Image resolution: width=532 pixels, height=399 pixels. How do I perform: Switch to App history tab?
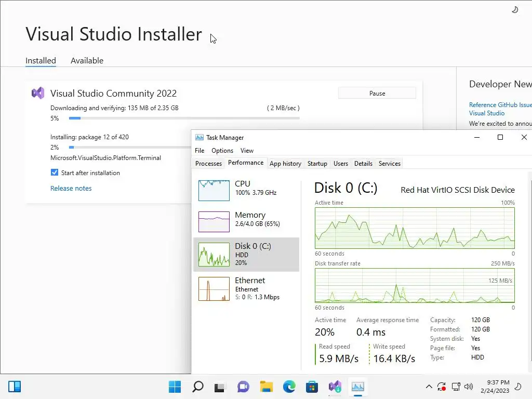pos(285,164)
